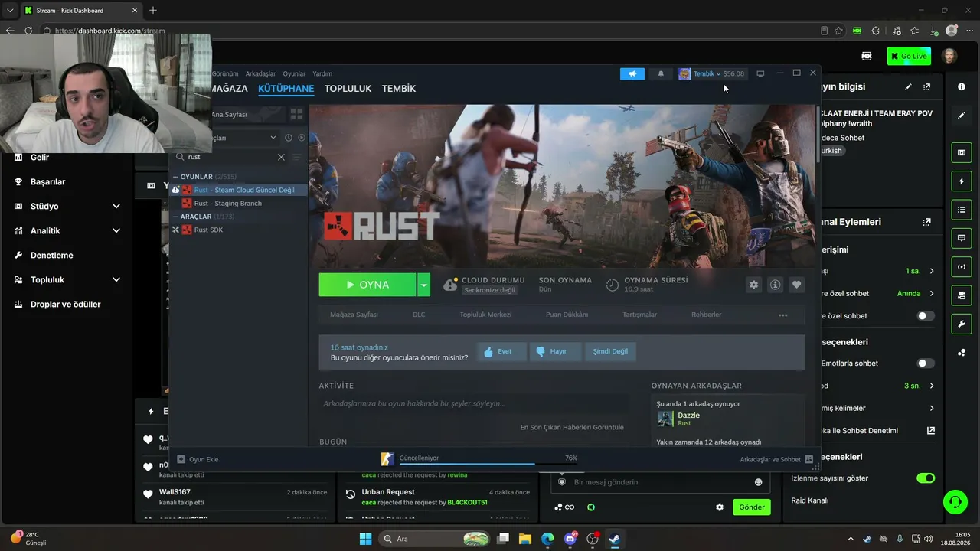The width and height of the screenshot is (980, 551).
Task: Switch to TOPLULUK tab in Steam
Action: tap(348, 89)
